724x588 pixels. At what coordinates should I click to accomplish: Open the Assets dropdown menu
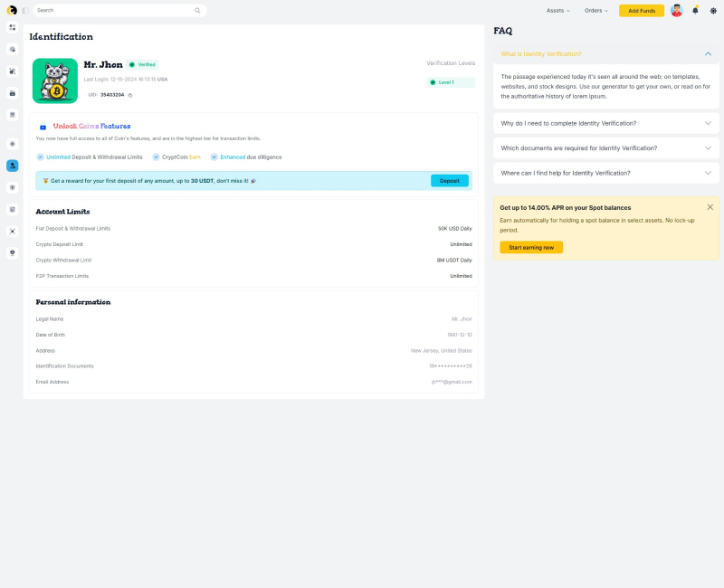[558, 11]
